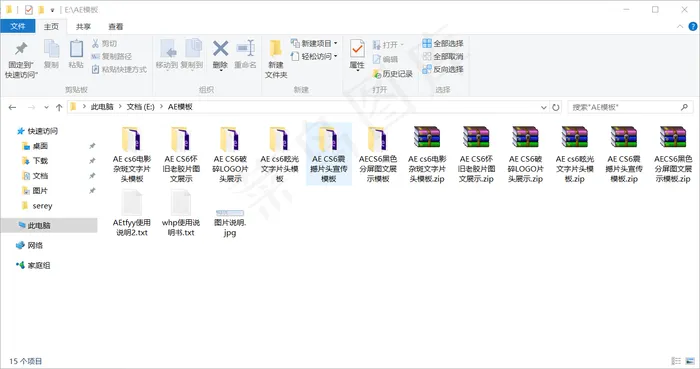Screen dimensions: 700x369
Task: Open the New Item (新建项目) dropdown
Action: coord(314,43)
